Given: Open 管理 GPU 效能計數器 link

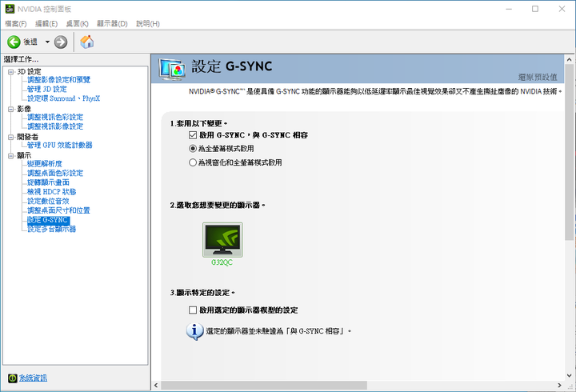Looking at the screenshot, I should click(x=59, y=145).
